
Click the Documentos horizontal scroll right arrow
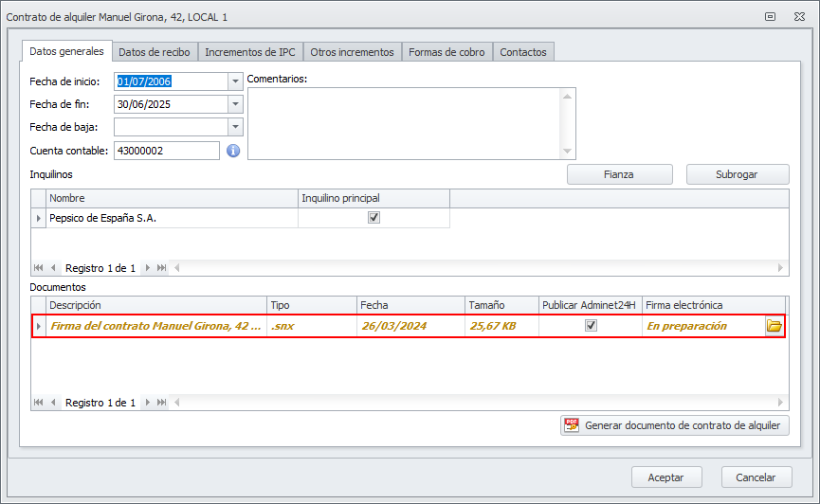tap(780, 402)
